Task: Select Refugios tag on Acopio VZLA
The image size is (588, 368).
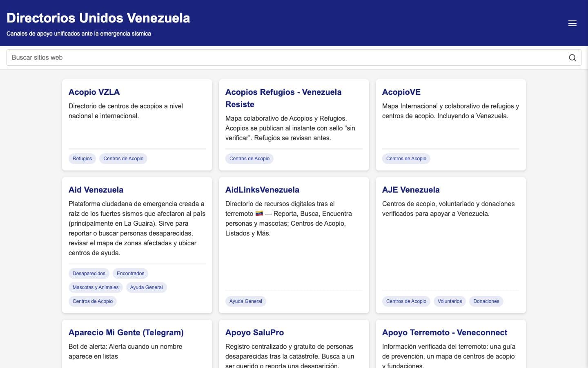Action: click(82, 159)
